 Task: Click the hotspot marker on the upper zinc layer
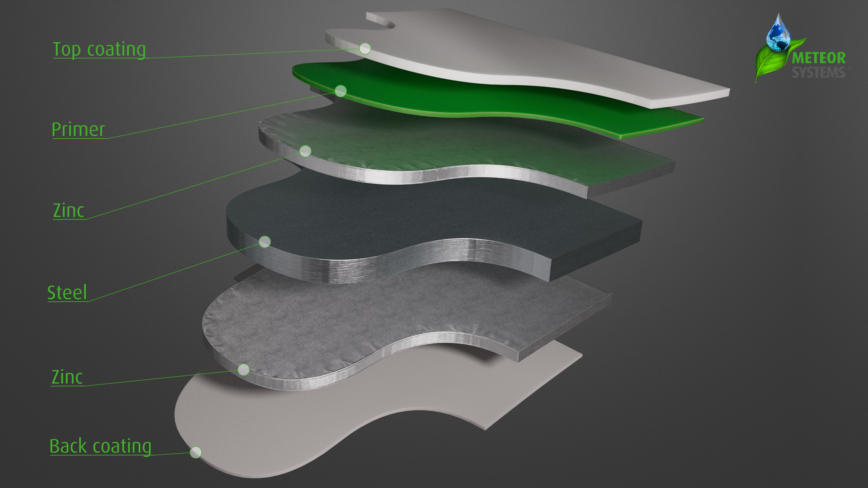click(305, 151)
